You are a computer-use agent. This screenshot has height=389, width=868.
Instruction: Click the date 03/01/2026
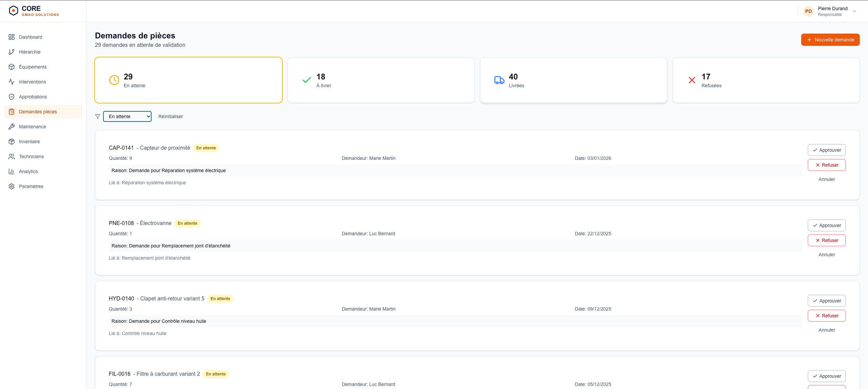coord(599,158)
